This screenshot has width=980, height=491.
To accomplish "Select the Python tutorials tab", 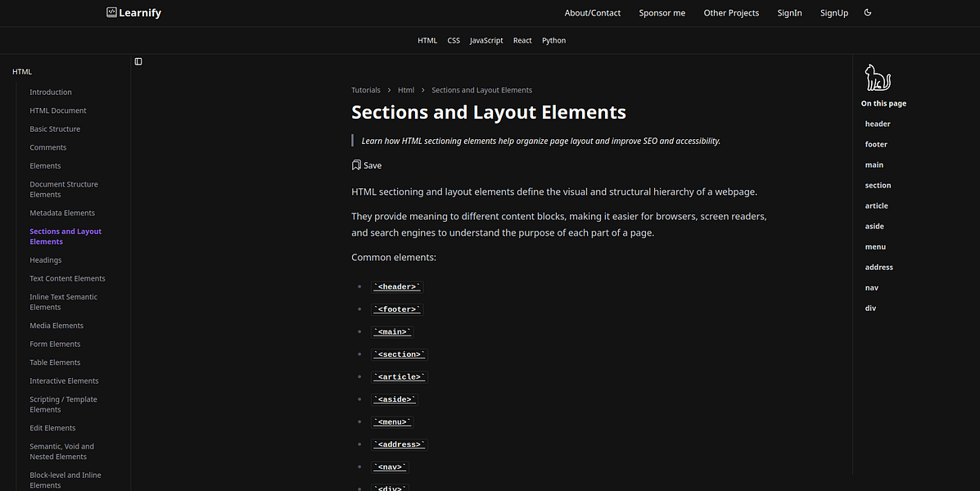I will coord(553,40).
